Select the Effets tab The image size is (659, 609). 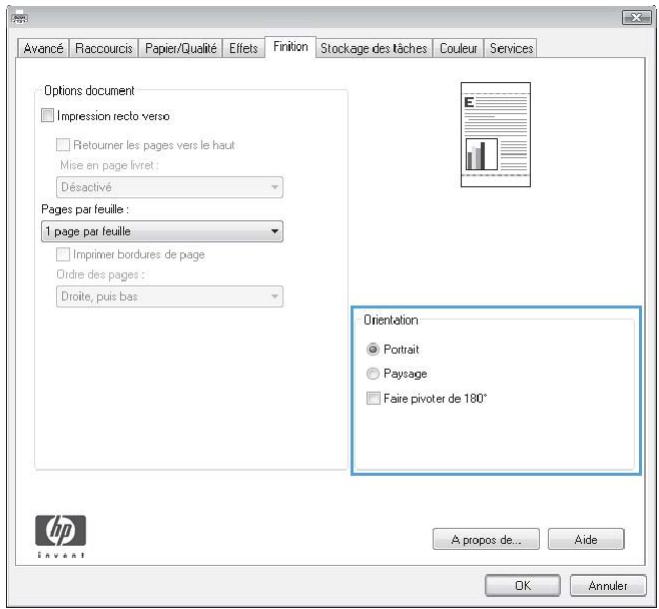tap(243, 48)
